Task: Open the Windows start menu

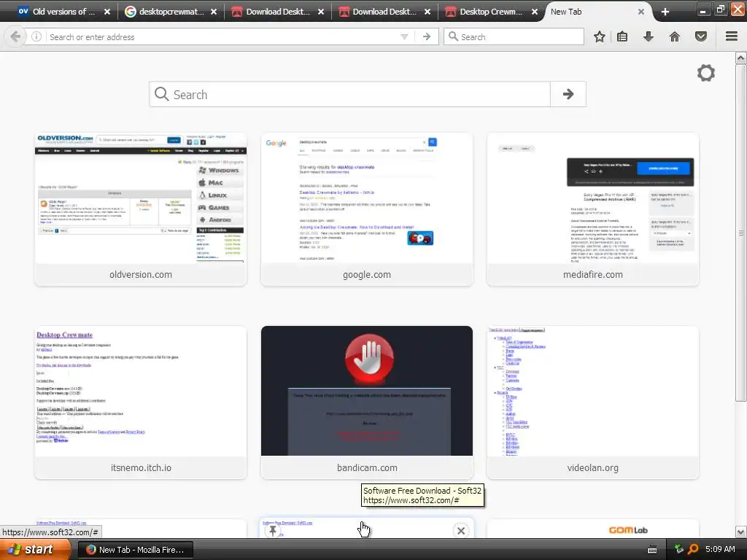Action: point(34,550)
